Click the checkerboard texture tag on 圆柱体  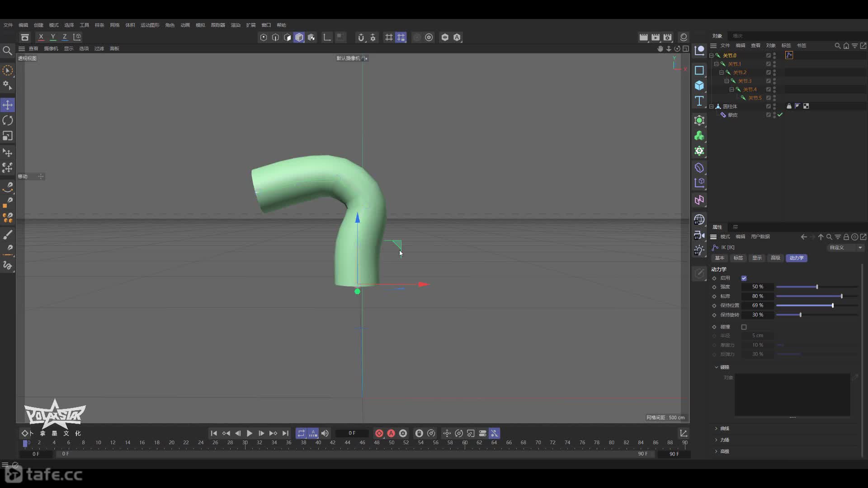806,106
